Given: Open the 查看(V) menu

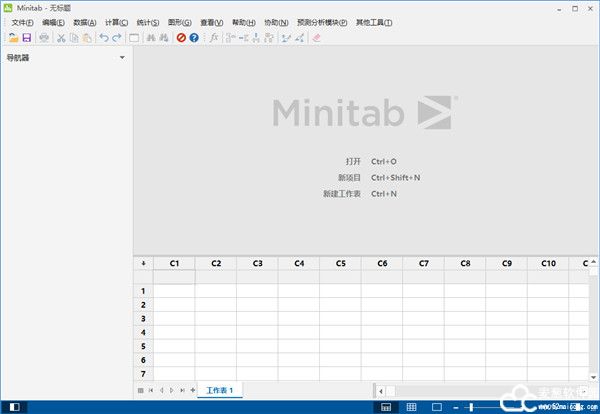Looking at the screenshot, I should [x=212, y=23].
